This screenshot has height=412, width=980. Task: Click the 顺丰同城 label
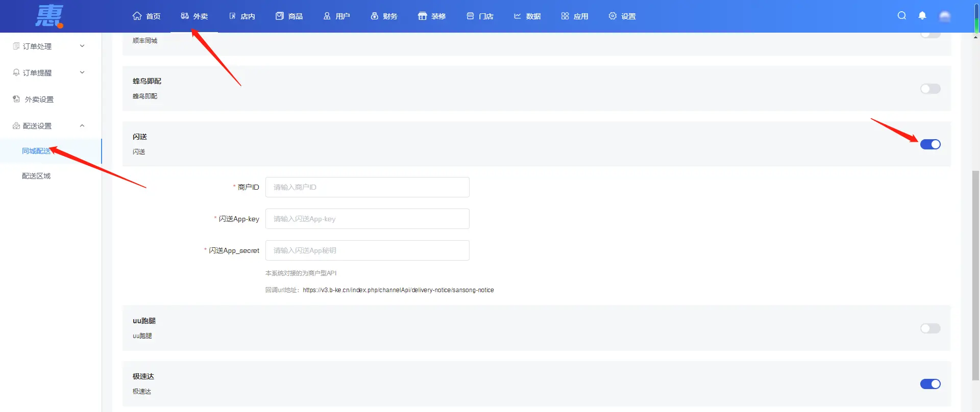[x=145, y=41]
